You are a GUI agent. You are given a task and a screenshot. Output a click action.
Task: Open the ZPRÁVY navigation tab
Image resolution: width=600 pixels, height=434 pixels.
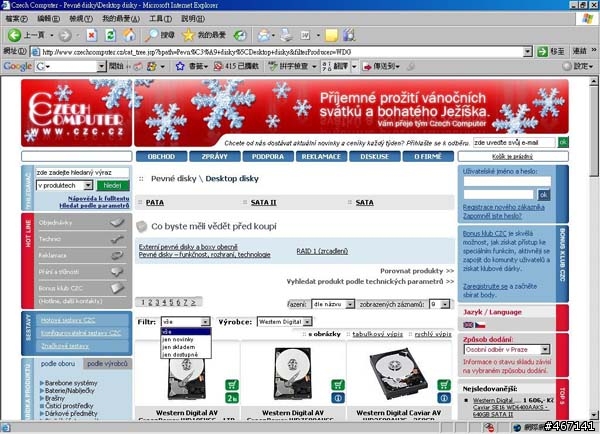point(214,157)
